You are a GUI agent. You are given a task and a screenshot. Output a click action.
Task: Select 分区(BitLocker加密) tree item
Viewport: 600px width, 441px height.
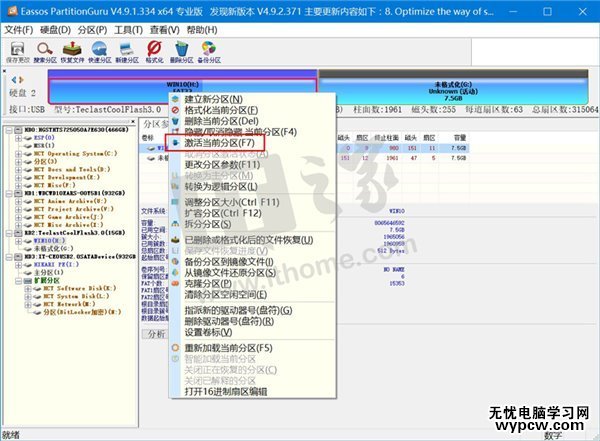(82, 312)
